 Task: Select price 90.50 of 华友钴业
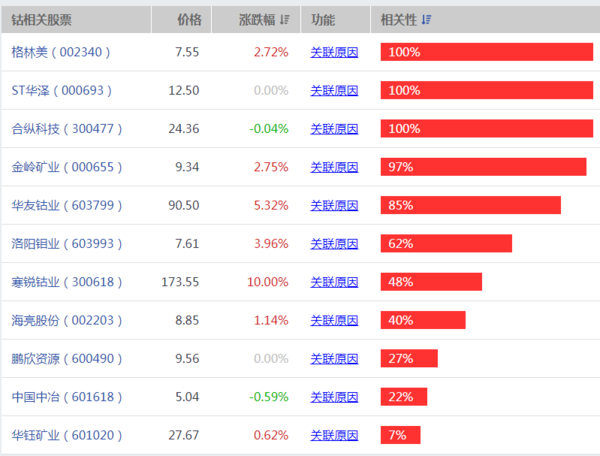pos(184,205)
